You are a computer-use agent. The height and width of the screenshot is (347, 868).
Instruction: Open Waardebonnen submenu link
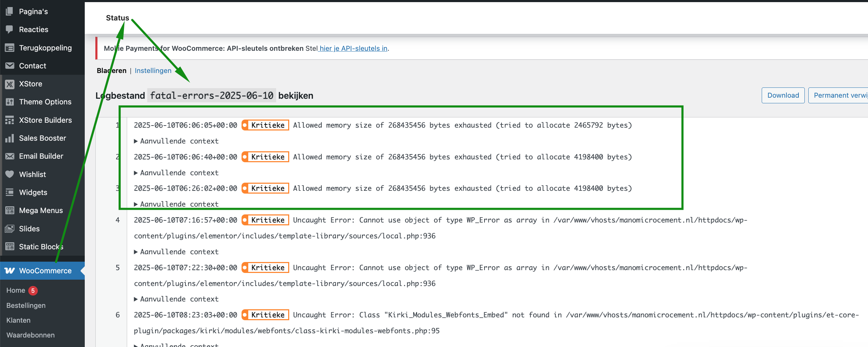click(30, 335)
